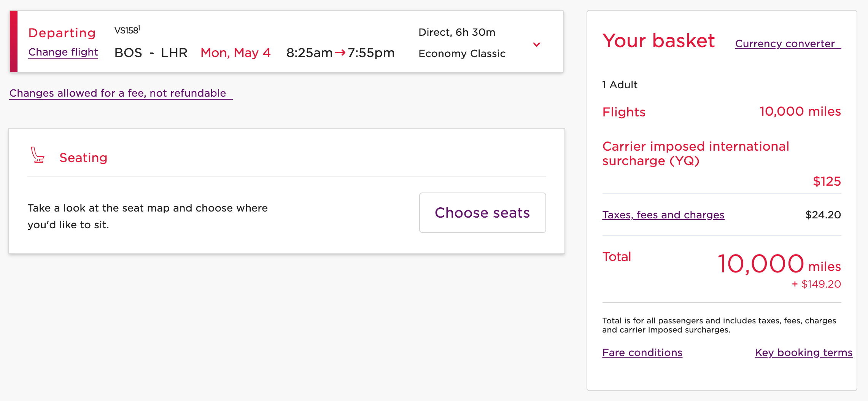The width and height of the screenshot is (868, 401).
Task: View Taxes, fees and charges breakdown
Action: [663, 215]
